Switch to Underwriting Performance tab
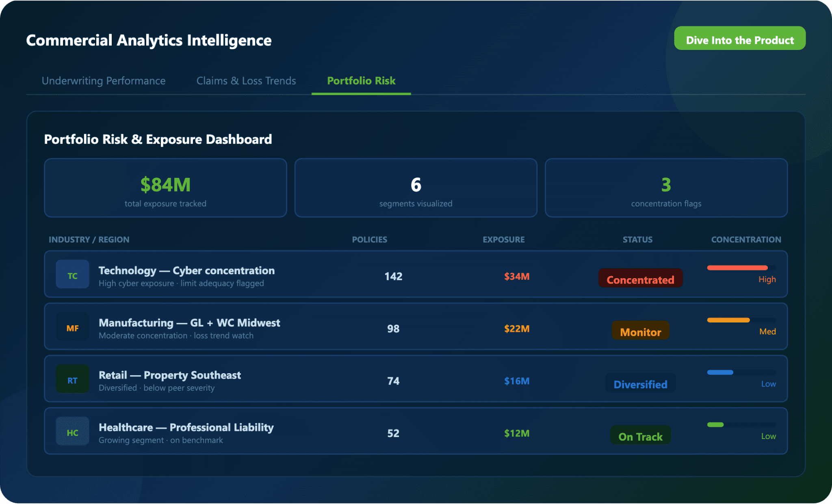Screen dimensions: 832x504 pyautogui.click(x=104, y=81)
